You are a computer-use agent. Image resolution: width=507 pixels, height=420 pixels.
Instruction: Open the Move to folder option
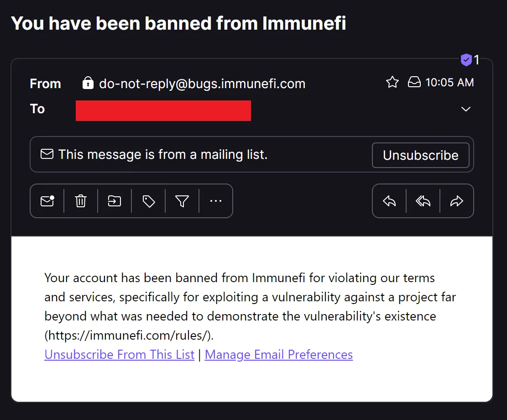115,201
